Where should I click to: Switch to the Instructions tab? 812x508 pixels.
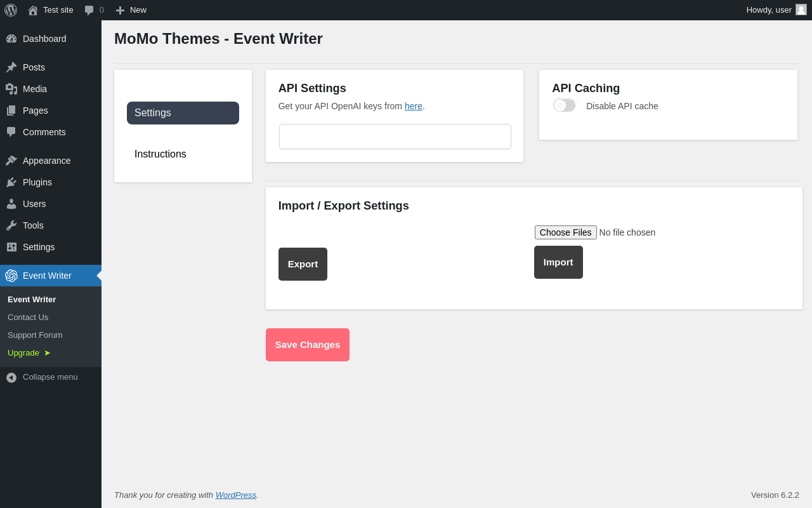183,154
